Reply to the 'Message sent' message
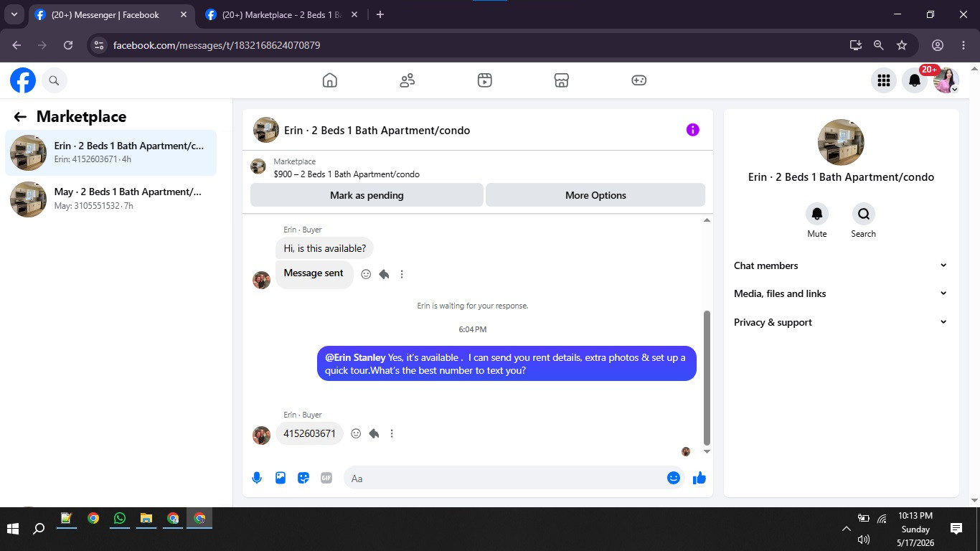 tap(384, 274)
